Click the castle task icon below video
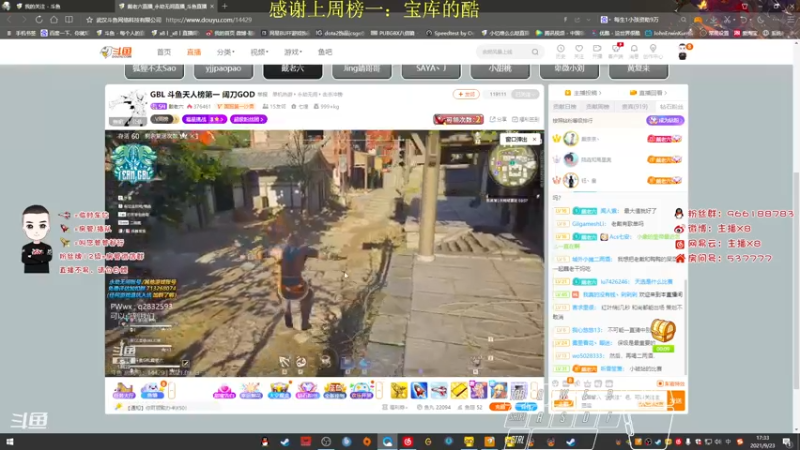The image size is (800, 450). (123, 391)
